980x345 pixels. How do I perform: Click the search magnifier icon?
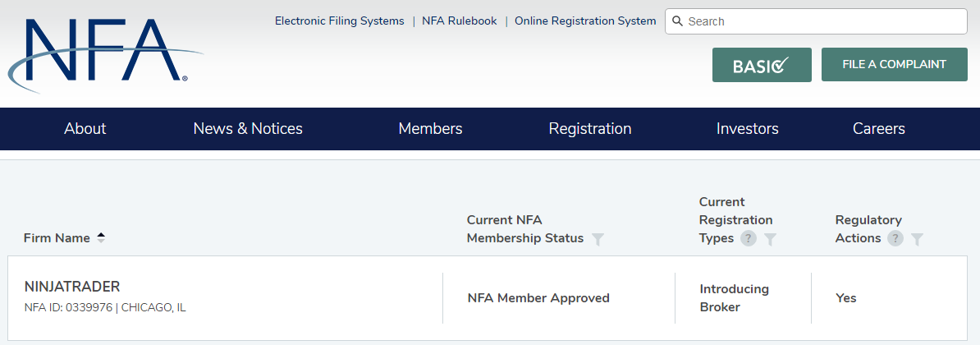[678, 21]
